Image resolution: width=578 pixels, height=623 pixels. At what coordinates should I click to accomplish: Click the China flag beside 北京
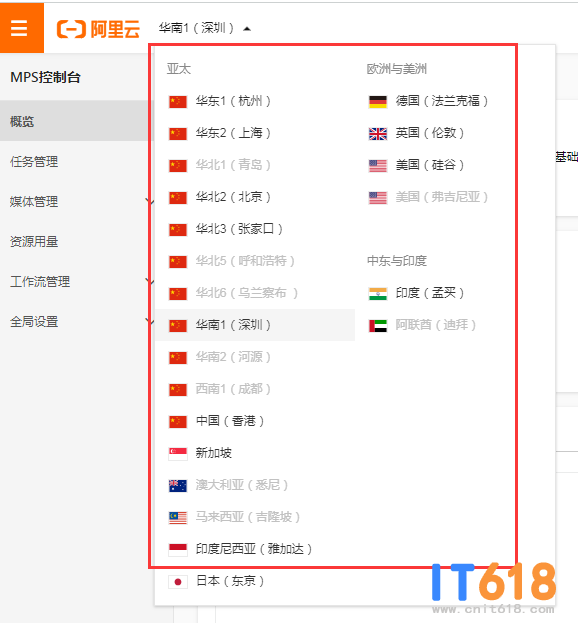coord(178,198)
